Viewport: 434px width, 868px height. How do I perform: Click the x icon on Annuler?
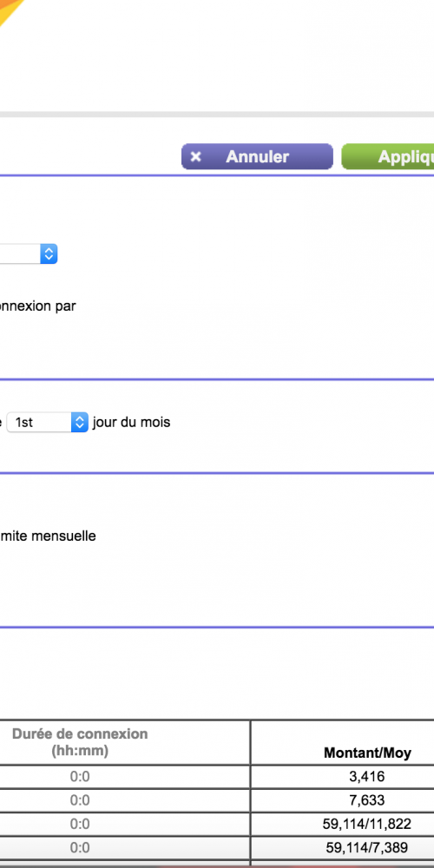(x=195, y=156)
